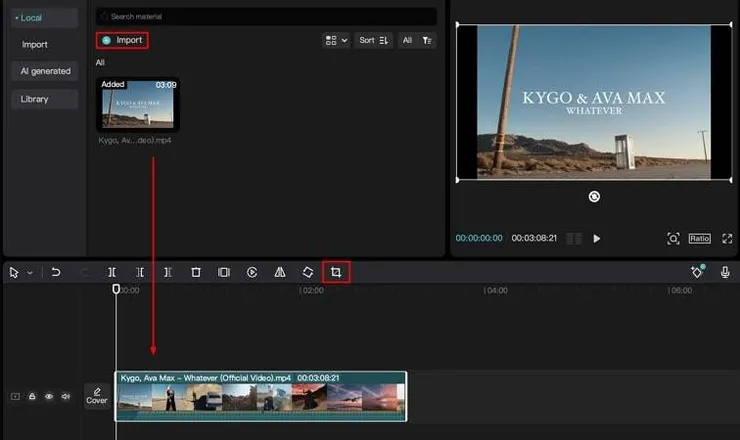This screenshot has width=740, height=440.
Task: Click the Ratio button under preview
Action: click(699, 239)
